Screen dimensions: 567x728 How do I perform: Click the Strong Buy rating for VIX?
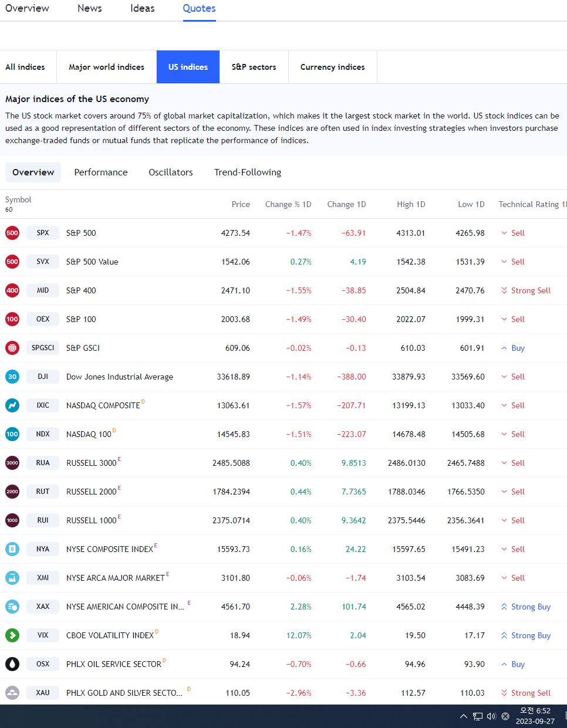tap(526, 635)
